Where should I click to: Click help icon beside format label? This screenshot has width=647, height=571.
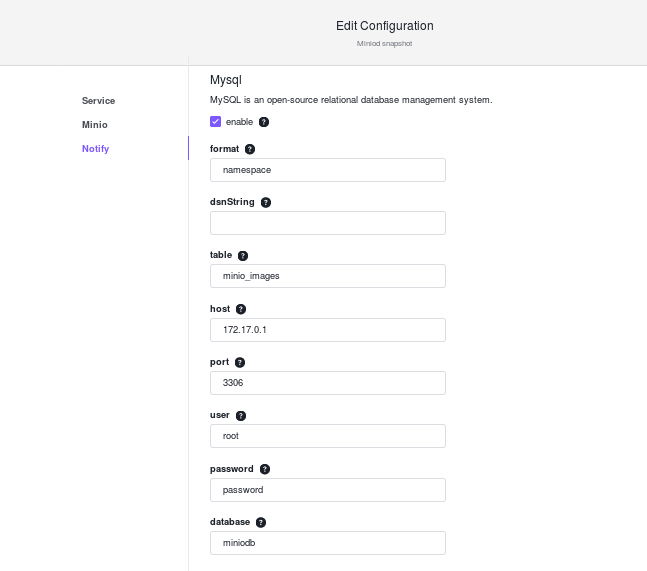coord(250,149)
